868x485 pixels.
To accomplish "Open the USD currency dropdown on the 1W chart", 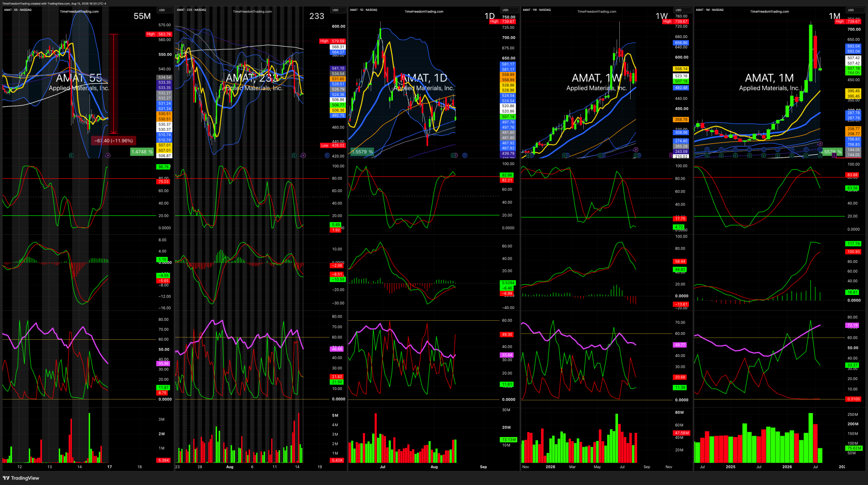I will click(679, 10).
